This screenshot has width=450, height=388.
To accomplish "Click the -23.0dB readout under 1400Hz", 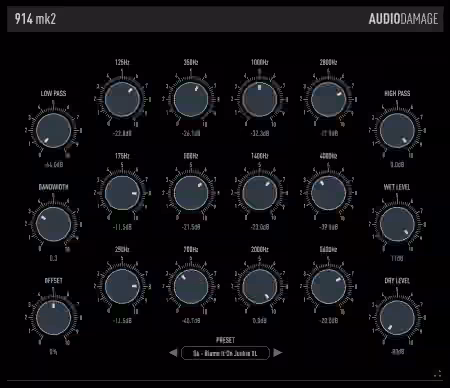I will pyautogui.click(x=260, y=227).
